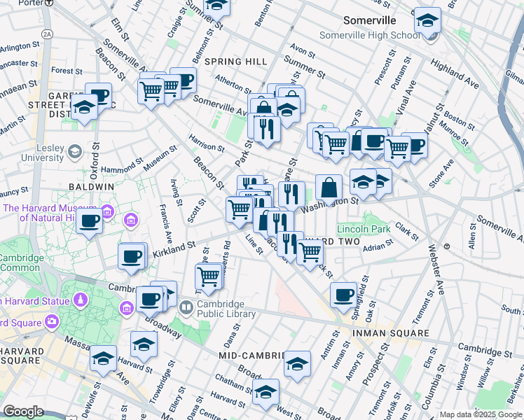Select the coffee cup marker beside Harvard Museum

(x=90, y=223)
